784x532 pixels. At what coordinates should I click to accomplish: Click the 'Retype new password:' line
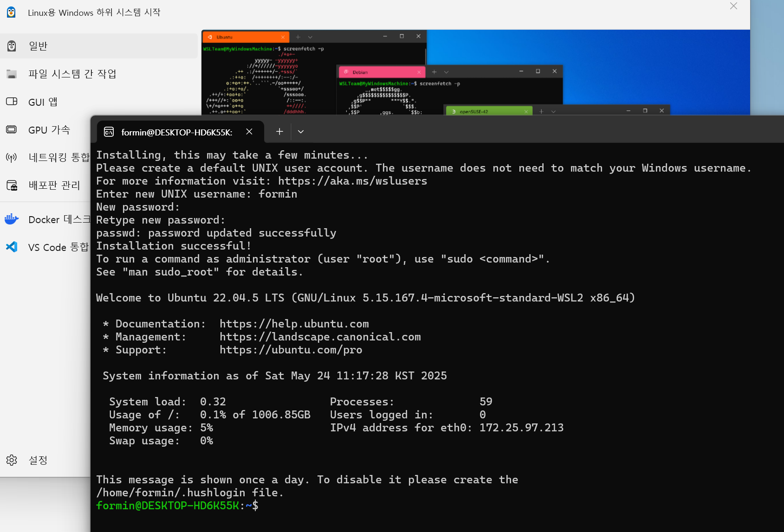161,220
